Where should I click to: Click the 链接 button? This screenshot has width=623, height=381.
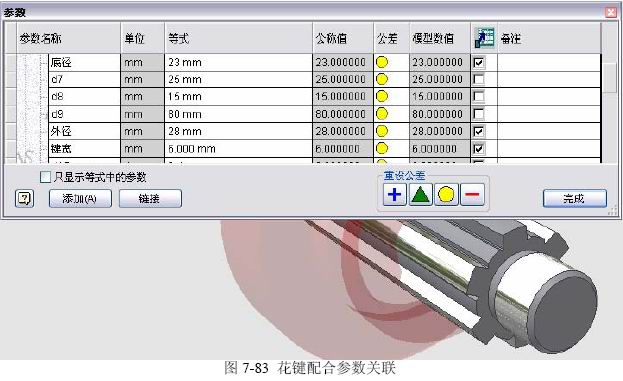point(150,198)
